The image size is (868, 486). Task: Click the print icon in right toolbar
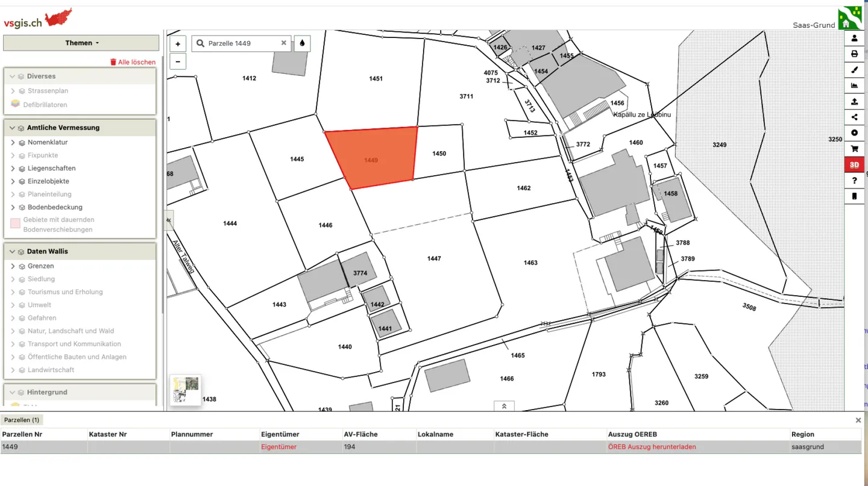pyautogui.click(x=854, y=54)
